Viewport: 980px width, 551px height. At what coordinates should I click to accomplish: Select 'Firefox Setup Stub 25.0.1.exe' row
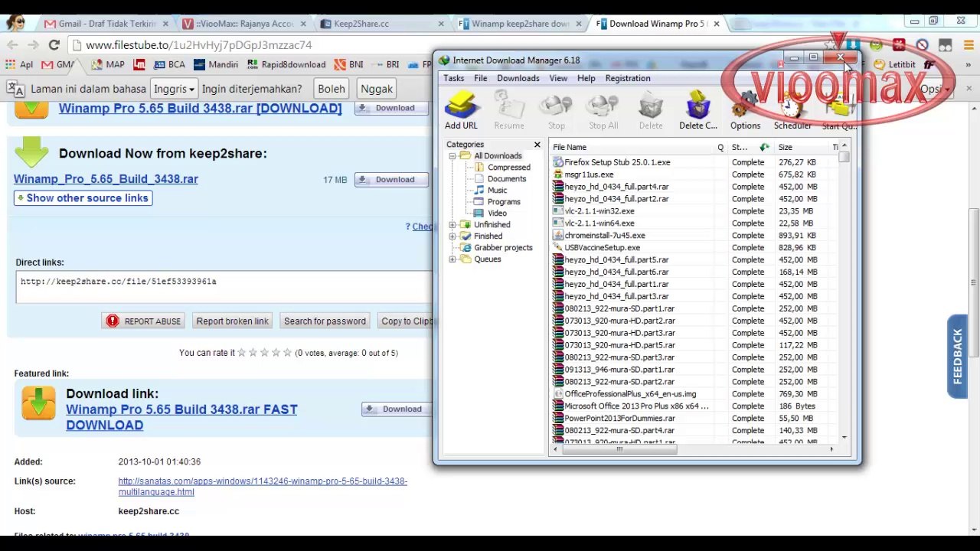(x=695, y=162)
